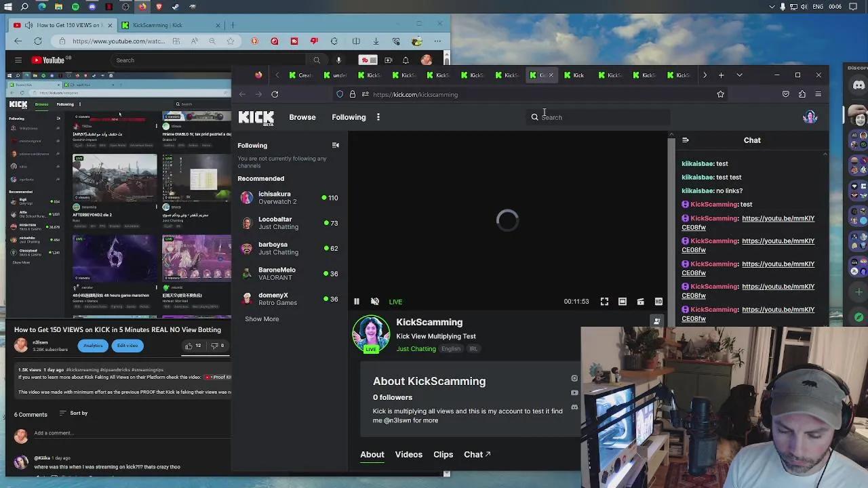Open Firefox Pocket save icon
868x488 pixels.
coord(786,94)
